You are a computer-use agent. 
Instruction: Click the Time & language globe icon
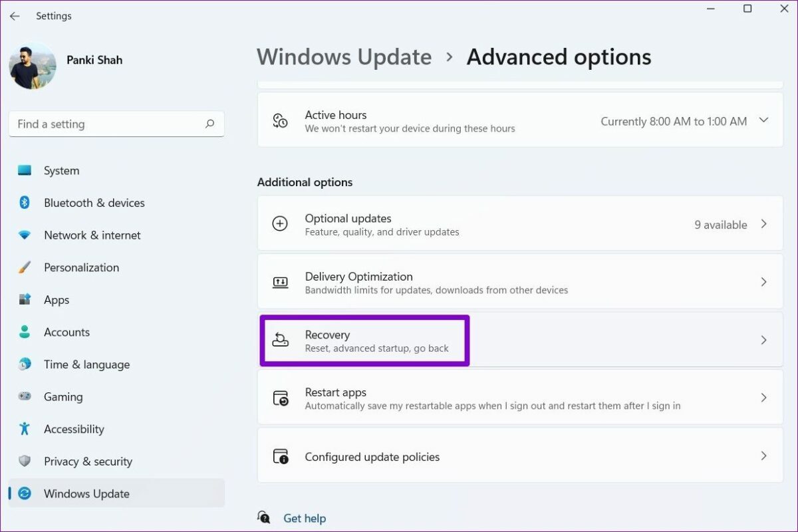click(x=25, y=364)
